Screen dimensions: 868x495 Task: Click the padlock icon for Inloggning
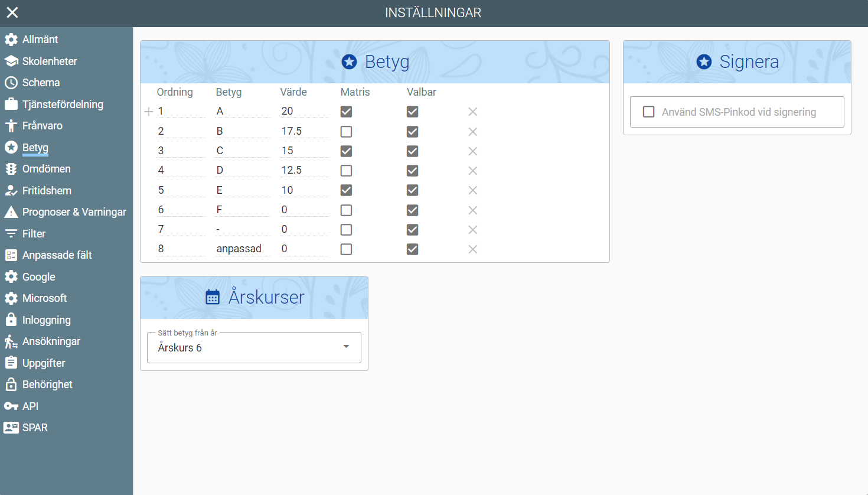[11, 320]
